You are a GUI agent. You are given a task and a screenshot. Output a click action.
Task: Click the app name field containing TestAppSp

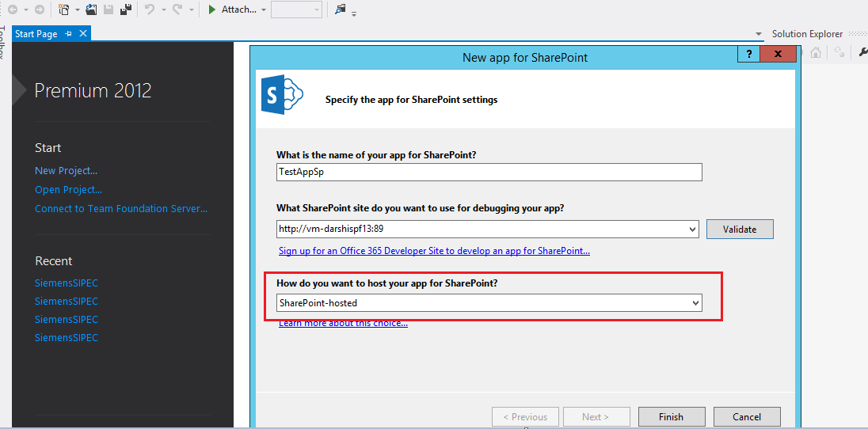[489, 172]
